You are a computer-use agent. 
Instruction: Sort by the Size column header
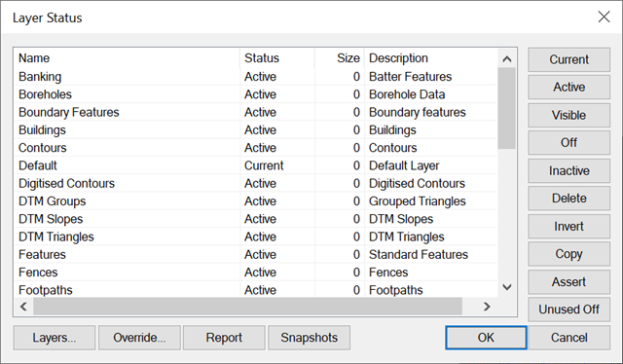(x=340, y=58)
